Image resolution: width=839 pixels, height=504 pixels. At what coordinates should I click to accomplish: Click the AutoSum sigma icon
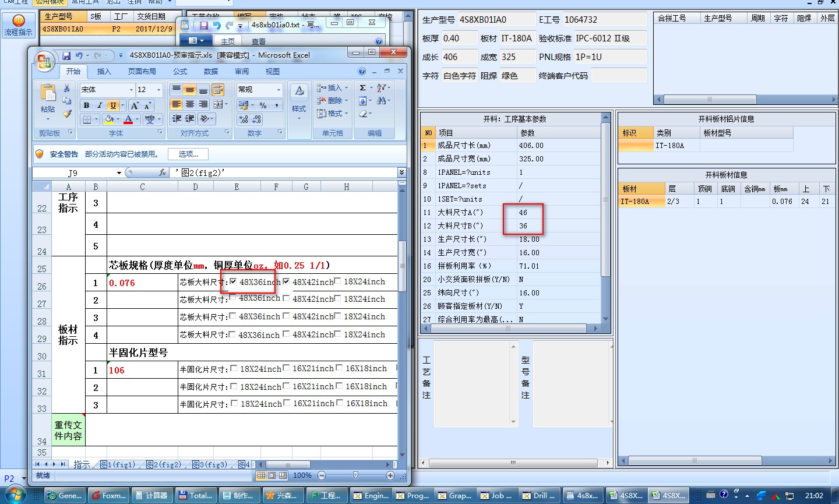pos(362,88)
